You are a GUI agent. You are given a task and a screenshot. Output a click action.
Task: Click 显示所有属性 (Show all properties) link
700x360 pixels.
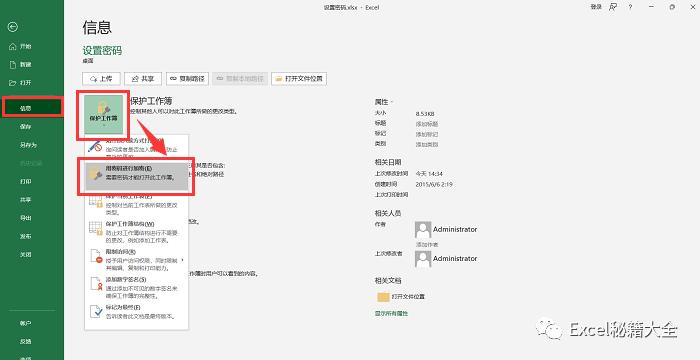tap(391, 314)
